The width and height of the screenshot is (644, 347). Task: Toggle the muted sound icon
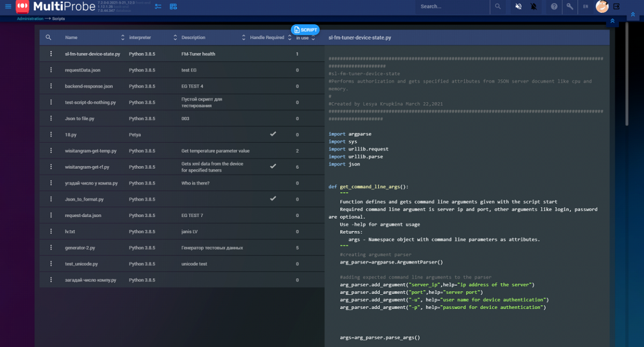click(x=518, y=6)
